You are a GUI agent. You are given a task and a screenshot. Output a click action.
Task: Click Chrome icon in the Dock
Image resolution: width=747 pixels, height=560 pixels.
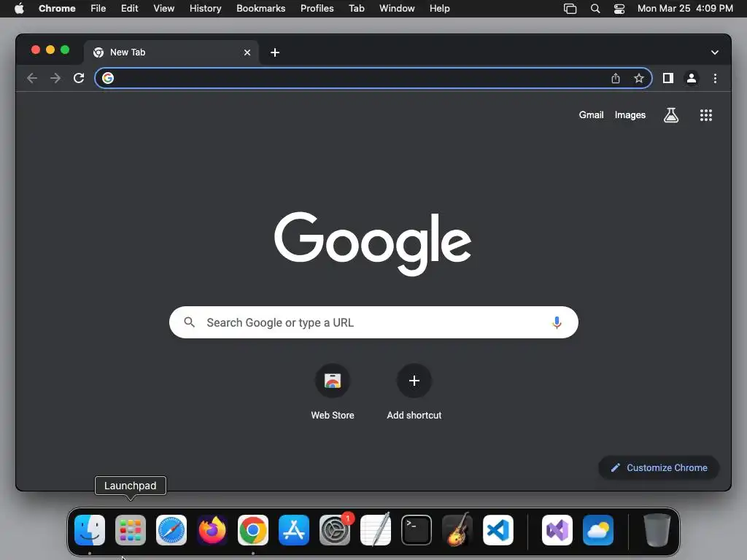(x=253, y=530)
